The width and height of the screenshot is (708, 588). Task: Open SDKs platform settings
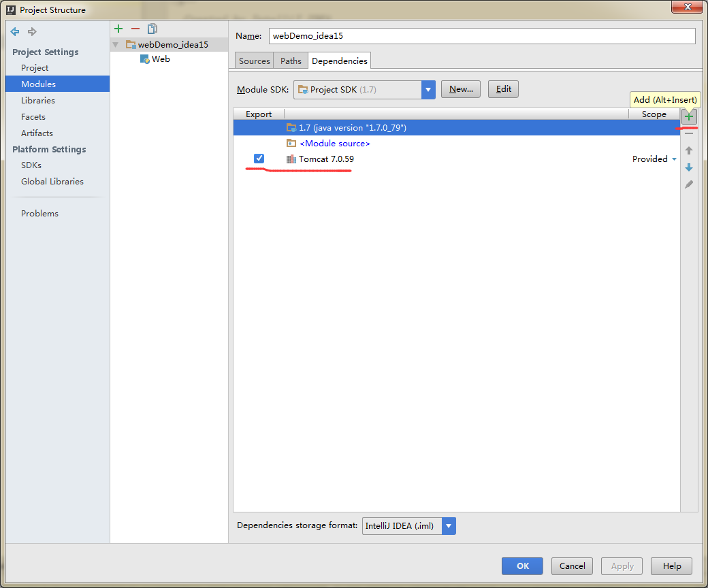(31, 165)
